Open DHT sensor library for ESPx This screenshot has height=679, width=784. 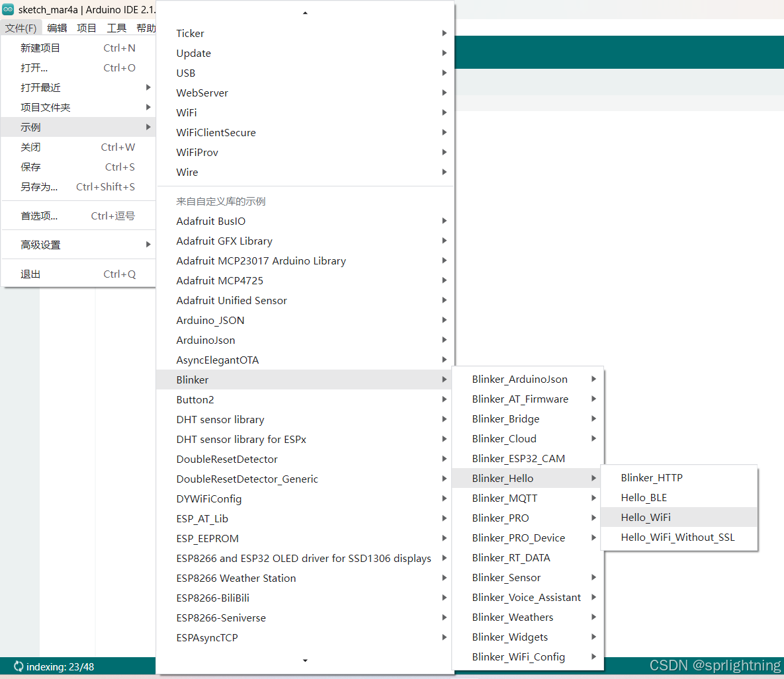[x=305, y=439]
